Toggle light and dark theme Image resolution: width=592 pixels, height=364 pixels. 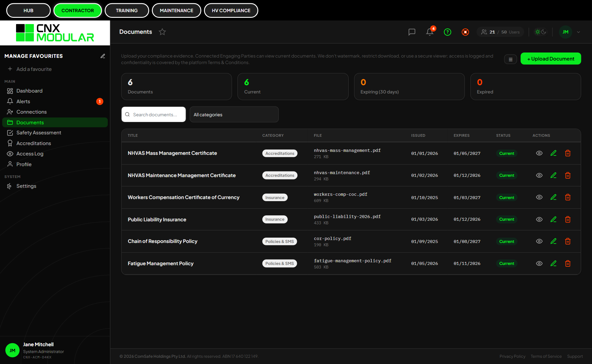[x=541, y=32]
